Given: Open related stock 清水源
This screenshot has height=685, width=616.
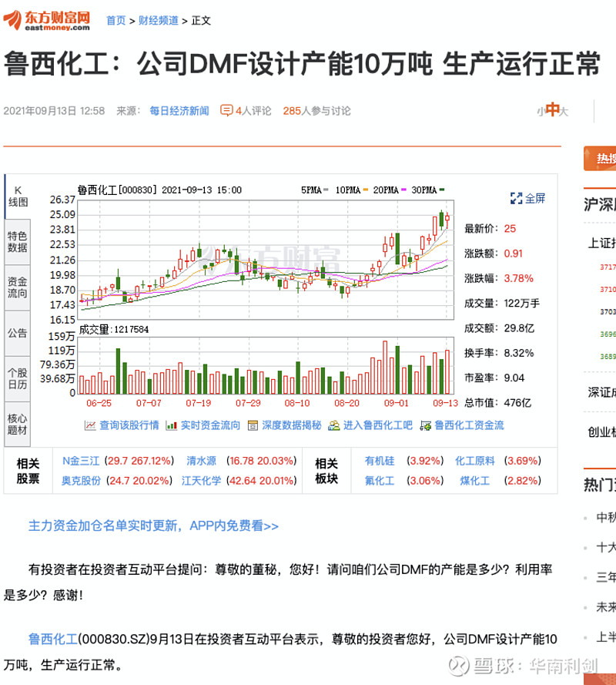Looking at the screenshot, I should (x=201, y=461).
